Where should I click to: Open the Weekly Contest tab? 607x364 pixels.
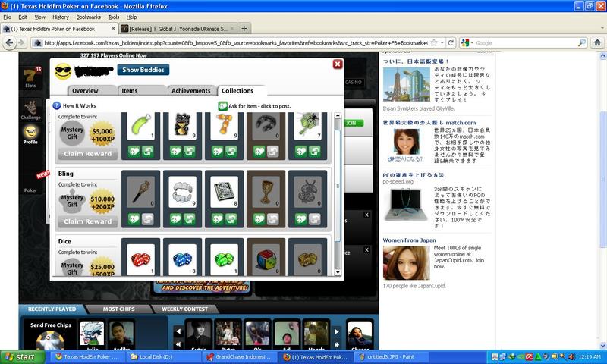pyautogui.click(x=184, y=309)
